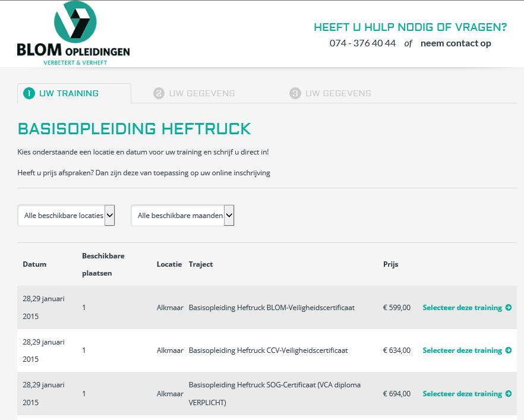Click arrow icon for BLOM-Veiligheidscertificaat training

pos(508,308)
